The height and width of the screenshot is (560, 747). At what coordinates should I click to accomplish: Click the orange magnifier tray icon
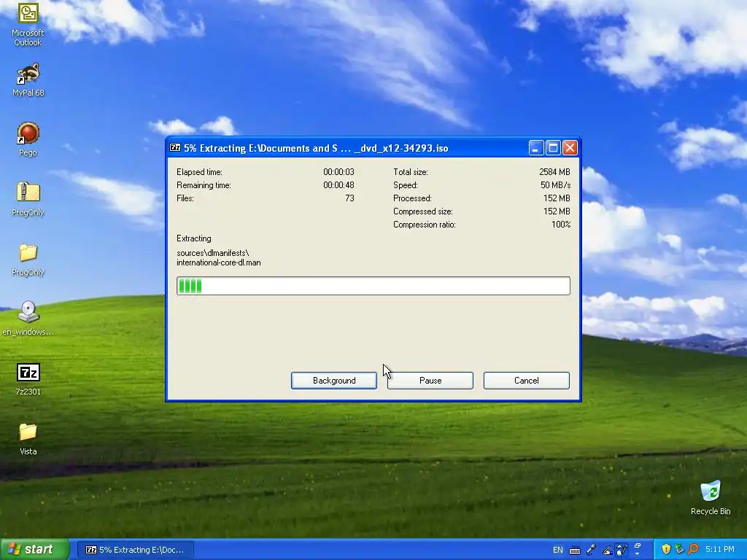pos(693,549)
